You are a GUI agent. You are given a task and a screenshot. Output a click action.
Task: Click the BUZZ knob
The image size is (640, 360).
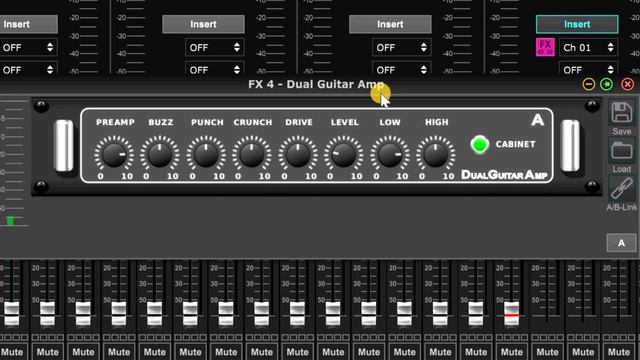pos(160,154)
